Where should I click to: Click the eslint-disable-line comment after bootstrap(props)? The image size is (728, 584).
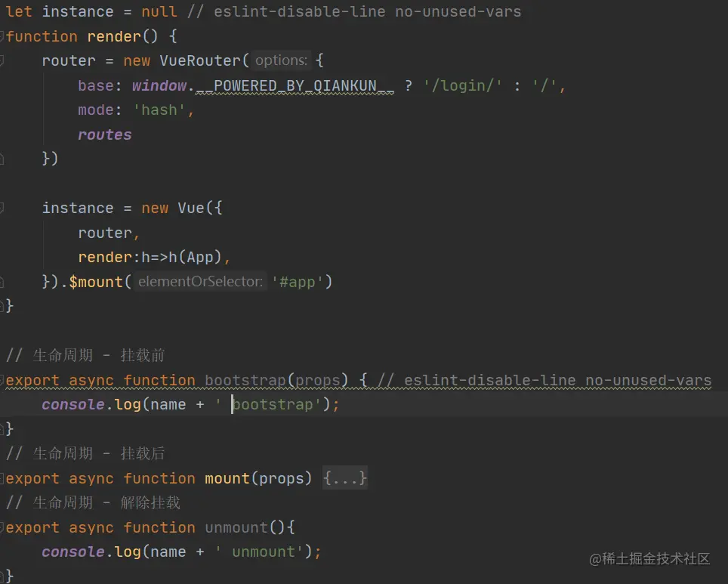pos(544,380)
